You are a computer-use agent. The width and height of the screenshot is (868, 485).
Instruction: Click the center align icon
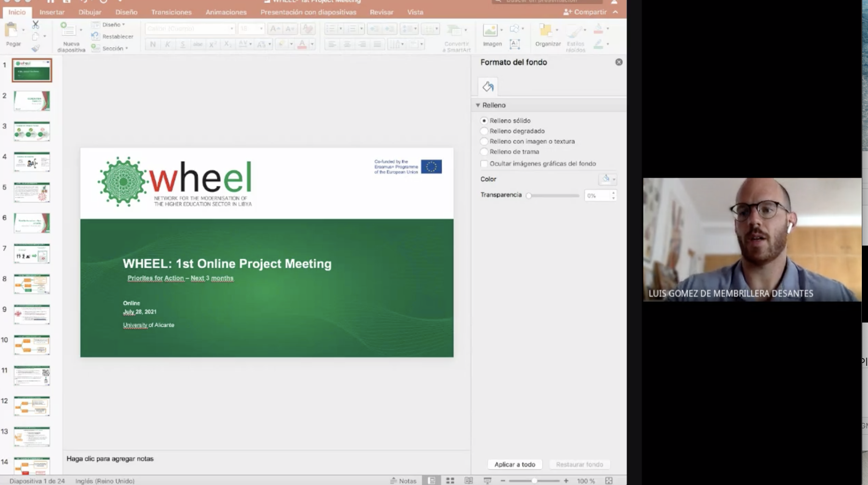click(347, 44)
